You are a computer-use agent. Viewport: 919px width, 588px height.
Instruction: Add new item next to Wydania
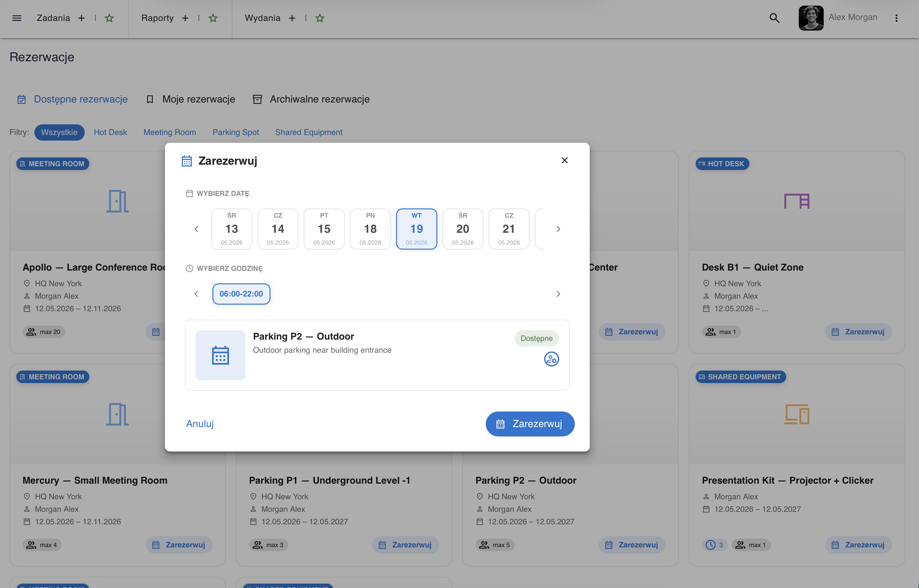tap(292, 18)
